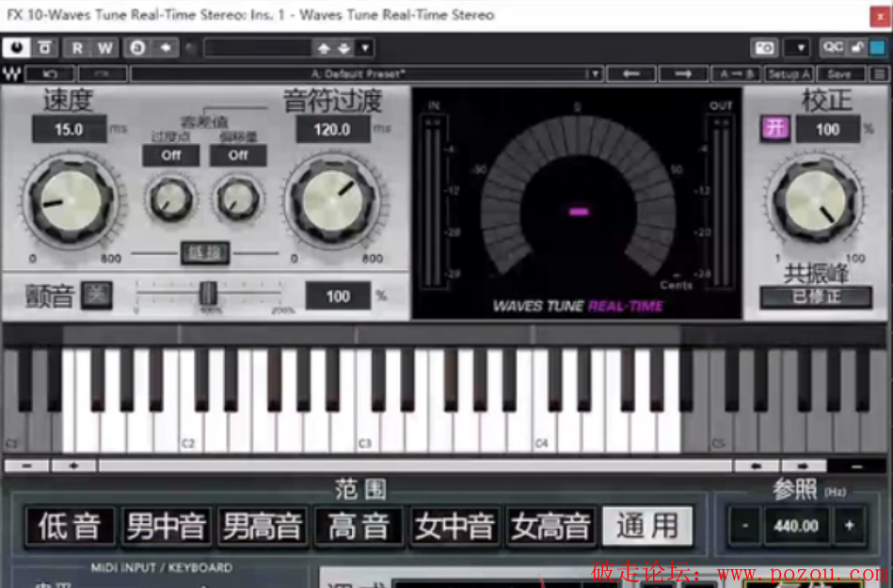Click the Waves W logo icon
The height and width of the screenshot is (588, 893).
click(12, 73)
